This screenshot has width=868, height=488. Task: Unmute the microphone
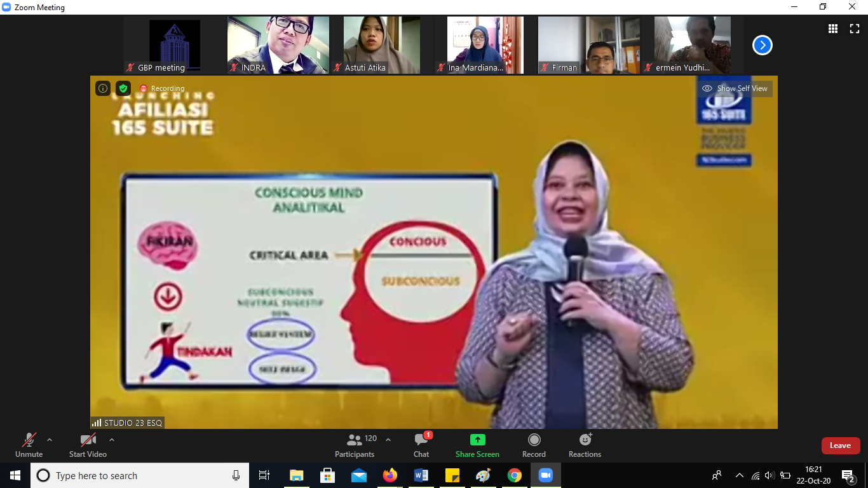click(29, 445)
